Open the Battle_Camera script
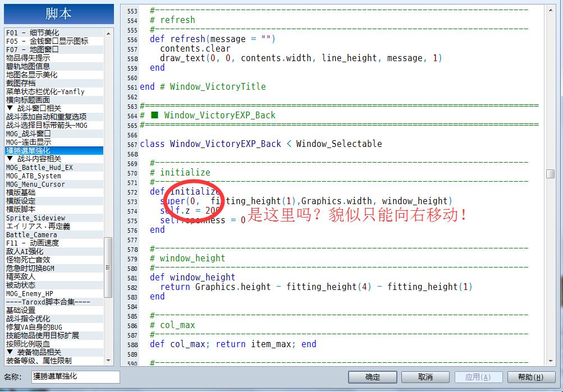 [x=54, y=235]
